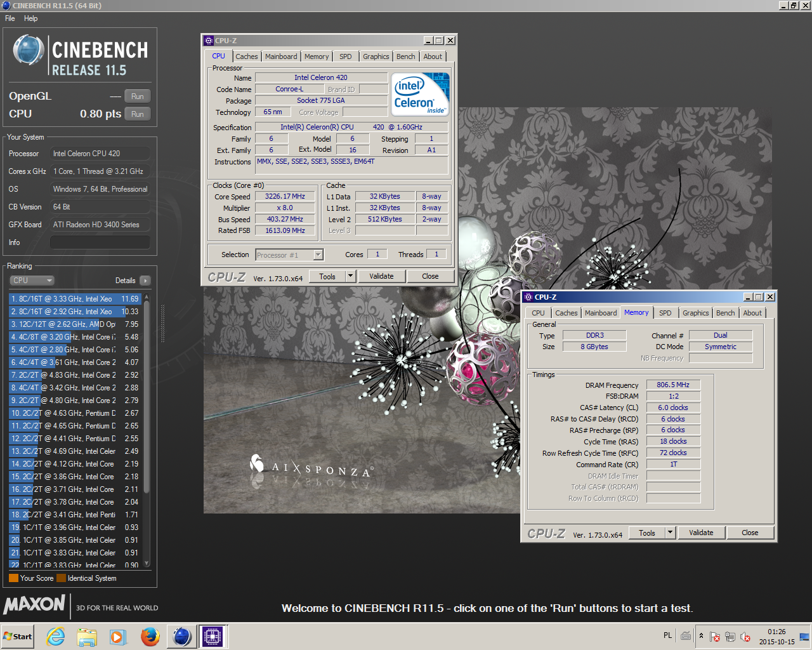
Task: Open Internet Explorer from taskbar
Action: coord(56,636)
